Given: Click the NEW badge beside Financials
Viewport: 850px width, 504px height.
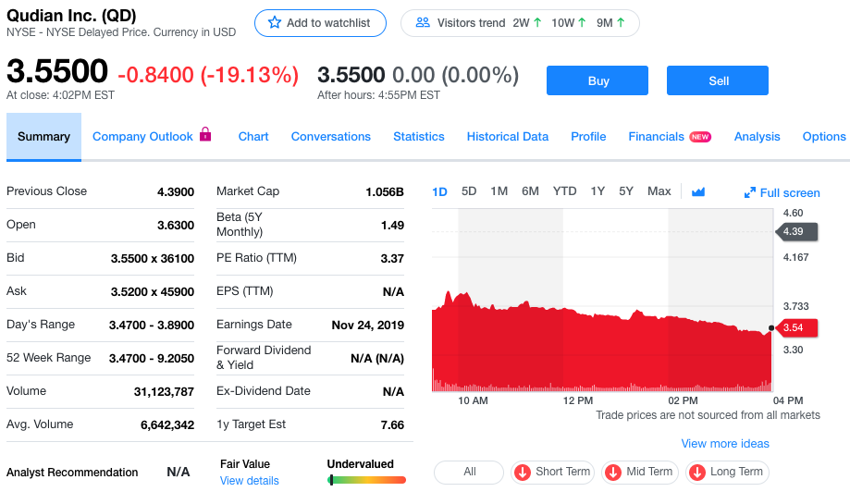Looking at the screenshot, I should coord(700,137).
